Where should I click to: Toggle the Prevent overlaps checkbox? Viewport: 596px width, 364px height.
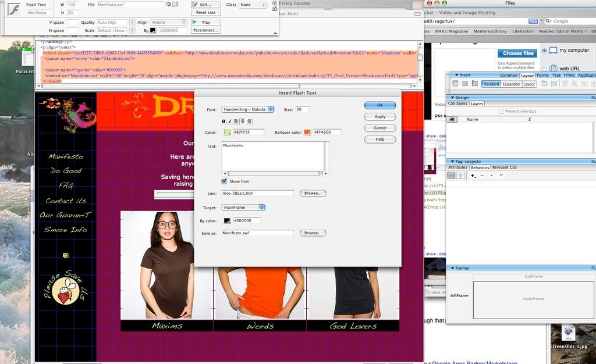(x=501, y=111)
